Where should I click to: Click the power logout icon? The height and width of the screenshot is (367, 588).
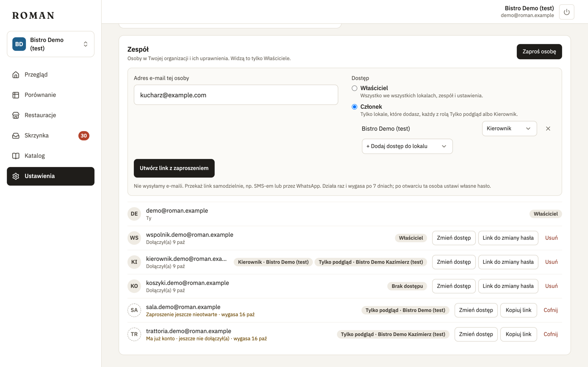(566, 12)
